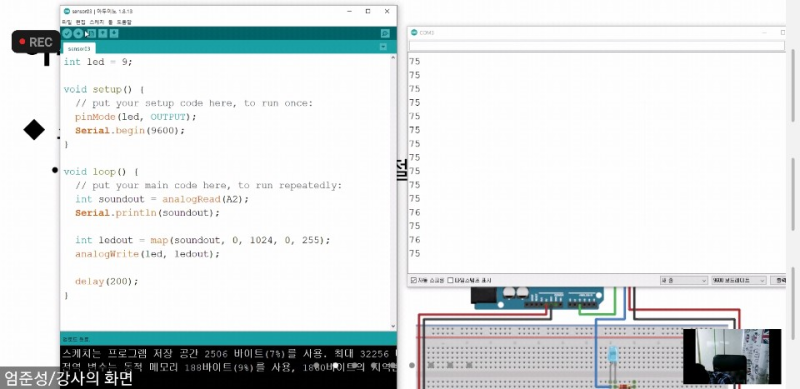Click 'Serial.begin(9600);' line

130,131
